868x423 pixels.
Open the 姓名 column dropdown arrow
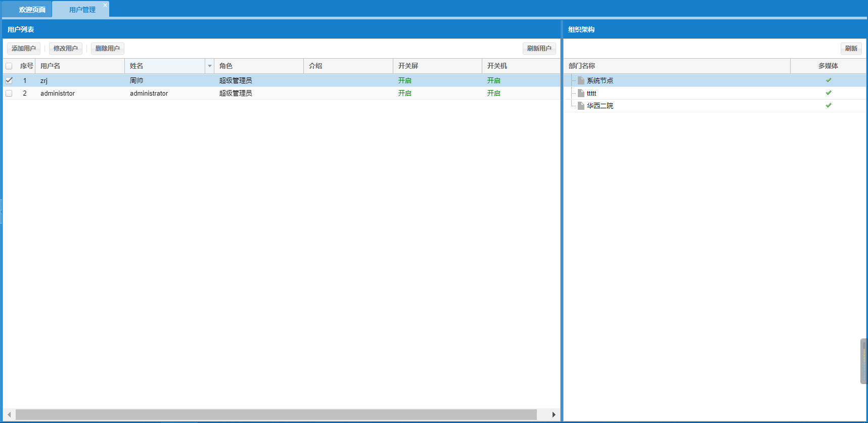(209, 66)
